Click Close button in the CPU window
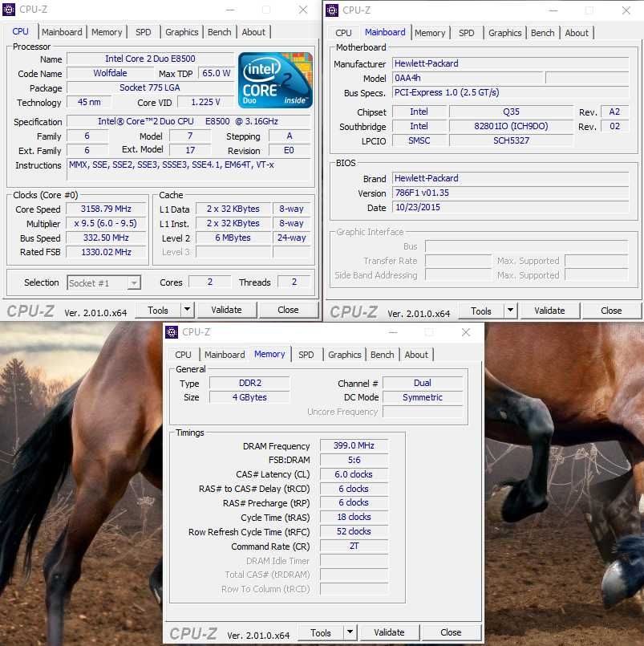644x646 pixels. (x=288, y=310)
